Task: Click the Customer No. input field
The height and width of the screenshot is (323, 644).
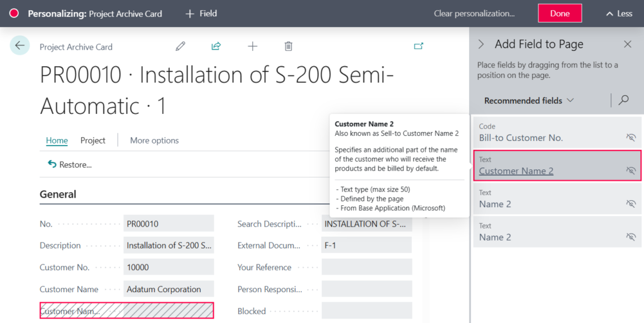Action: pos(169,268)
